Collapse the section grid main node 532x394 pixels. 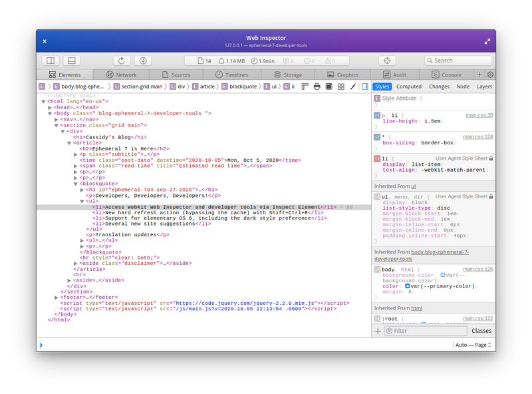[x=57, y=125]
